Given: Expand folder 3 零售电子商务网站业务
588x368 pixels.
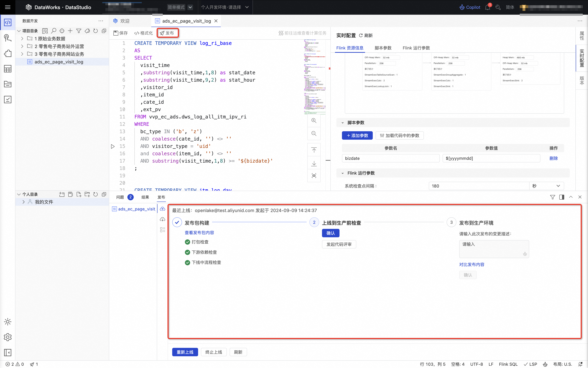Looking at the screenshot, I should click(22, 54).
